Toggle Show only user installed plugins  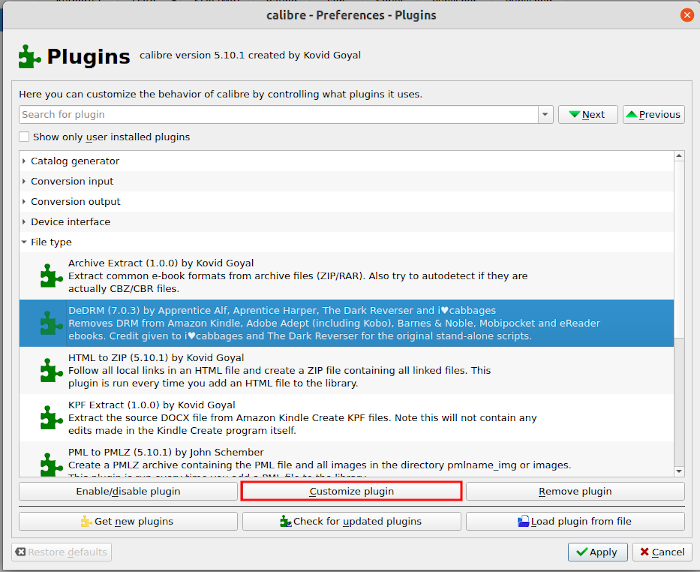(24, 137)
